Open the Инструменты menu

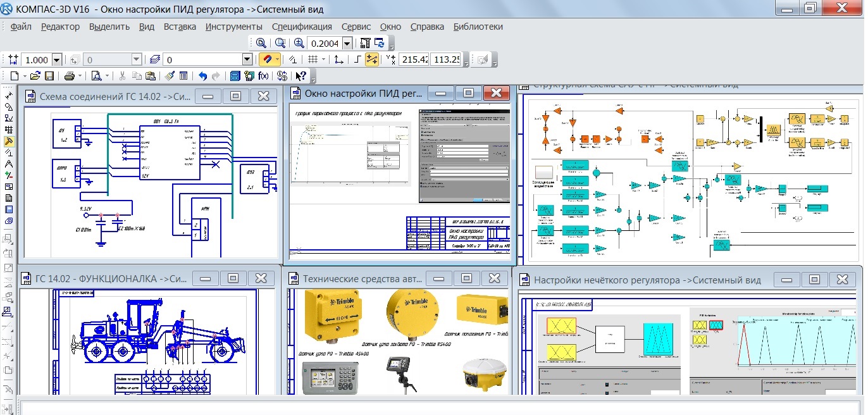[x=233, y=27]
